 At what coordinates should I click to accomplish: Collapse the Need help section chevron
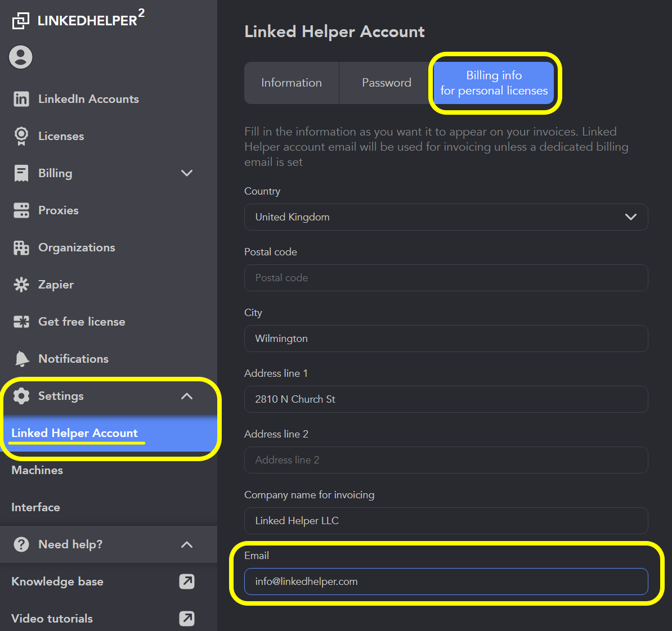(187, 544)
